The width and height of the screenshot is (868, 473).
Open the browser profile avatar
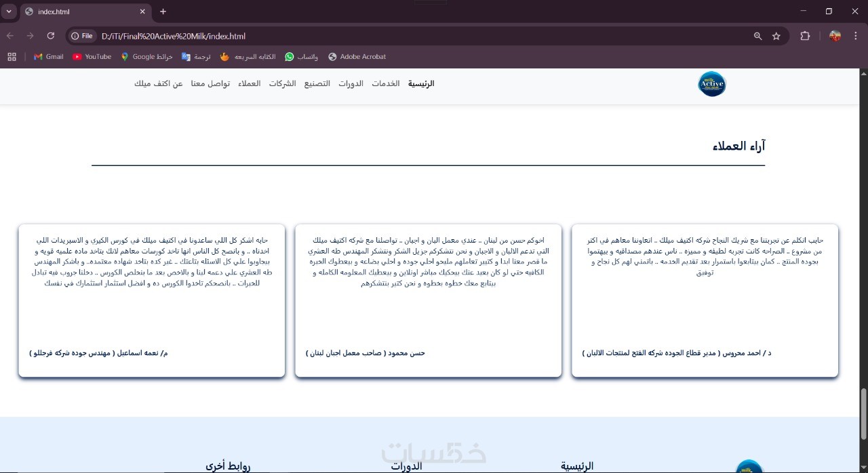tap(835, 36)
